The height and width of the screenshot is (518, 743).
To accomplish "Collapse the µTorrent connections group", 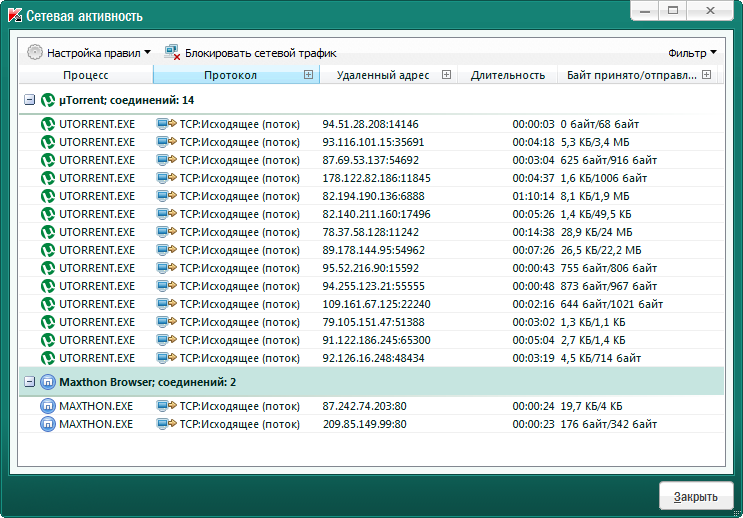I will [x=29, y=100].
